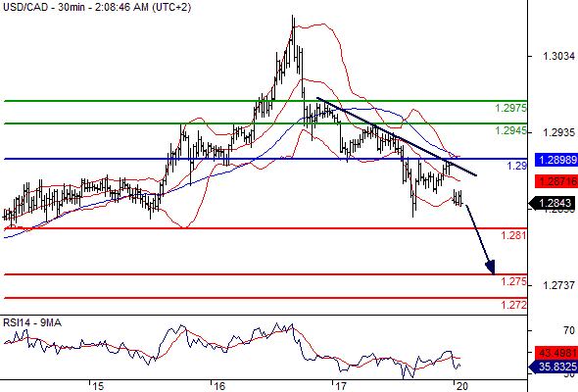The height and width of the screenshot is (392, 578).
Task: Click the date marker 20 on time axis
Action: (461, 386)
